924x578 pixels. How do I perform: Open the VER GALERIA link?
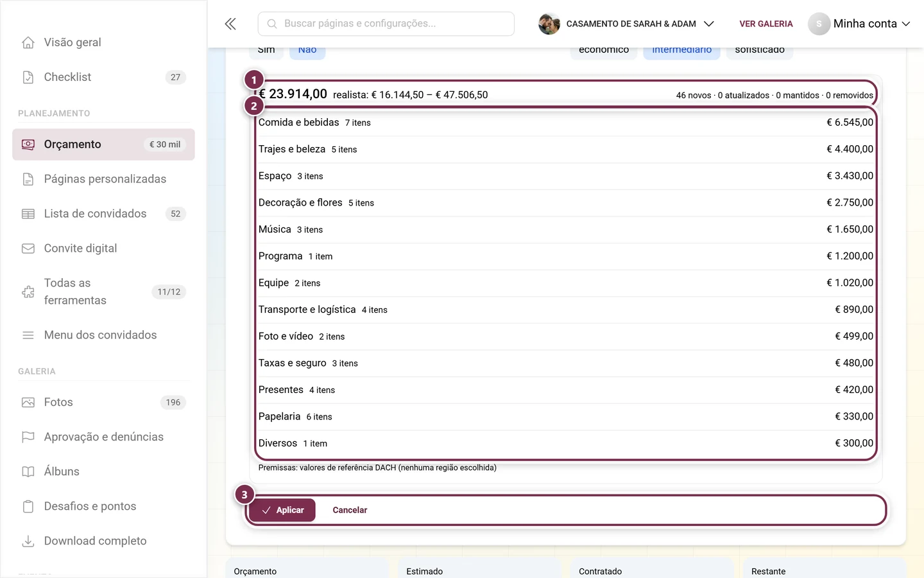click(x=766, y=24)
